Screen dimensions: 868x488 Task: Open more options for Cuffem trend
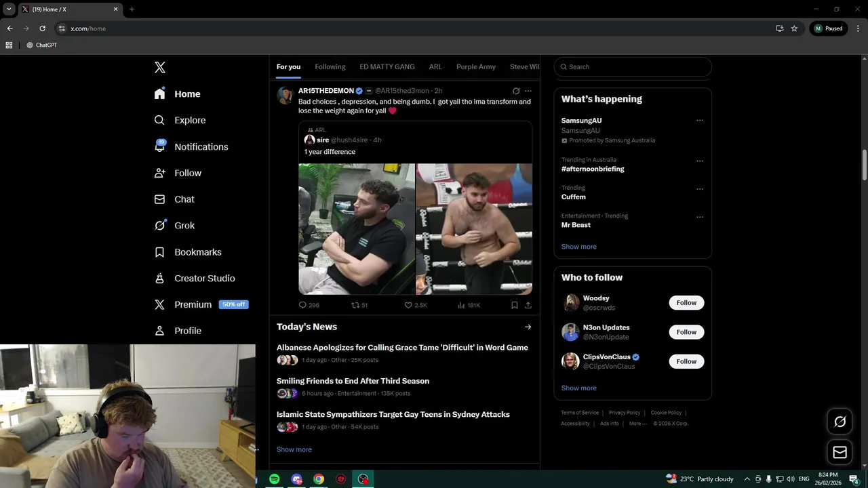point(700,189)
